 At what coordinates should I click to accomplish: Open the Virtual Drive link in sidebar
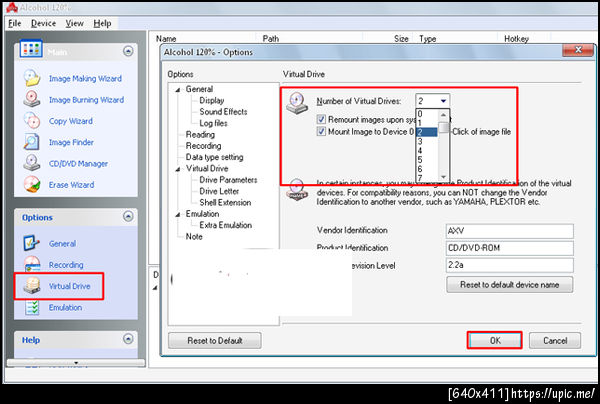(x=70, y=286)
